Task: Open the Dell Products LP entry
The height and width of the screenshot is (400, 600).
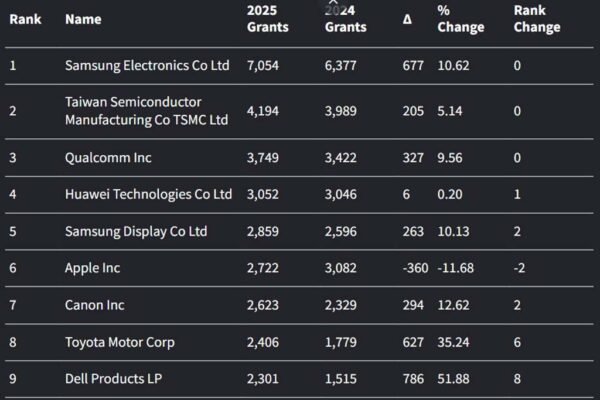Action: 112,380
